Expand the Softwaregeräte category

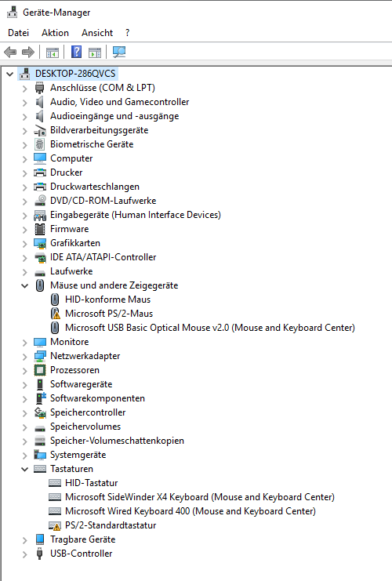25,385
